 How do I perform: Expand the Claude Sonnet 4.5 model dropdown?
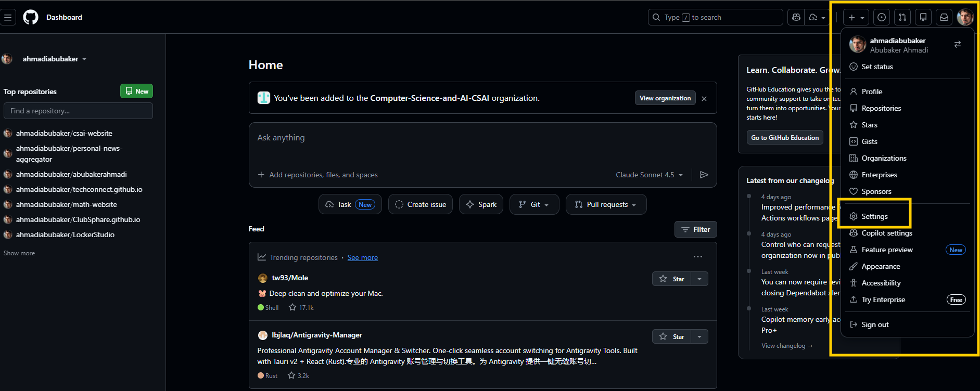[x=649, y=175]
